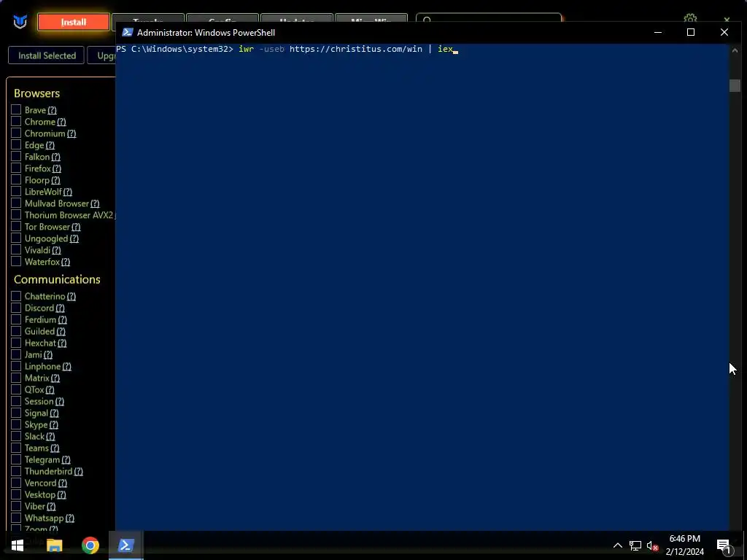Click the Vesktop label
The image size is (747, 560).
click(x=40, y=494)
